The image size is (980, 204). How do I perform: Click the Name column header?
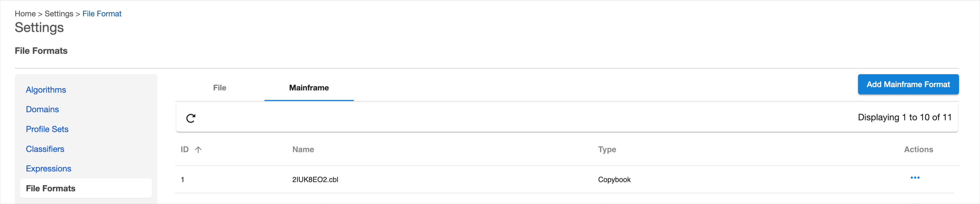pos(303,150)
